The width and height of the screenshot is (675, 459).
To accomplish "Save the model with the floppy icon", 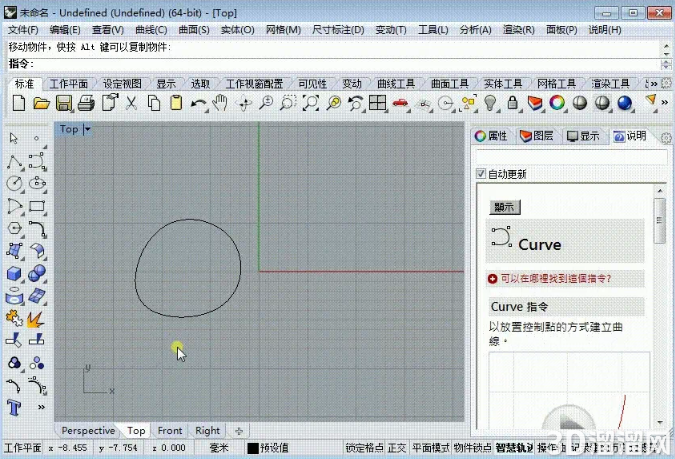I will 64,103.
